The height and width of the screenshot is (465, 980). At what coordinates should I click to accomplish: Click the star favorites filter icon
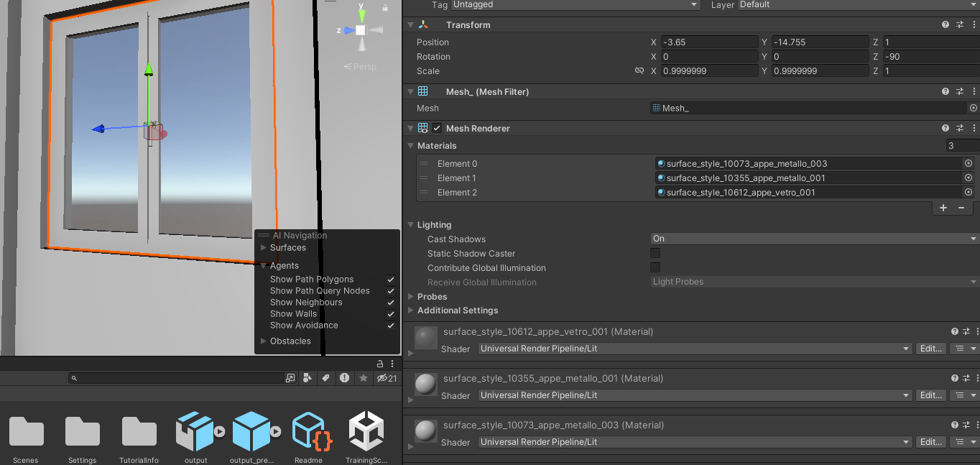tap(363, 377)
